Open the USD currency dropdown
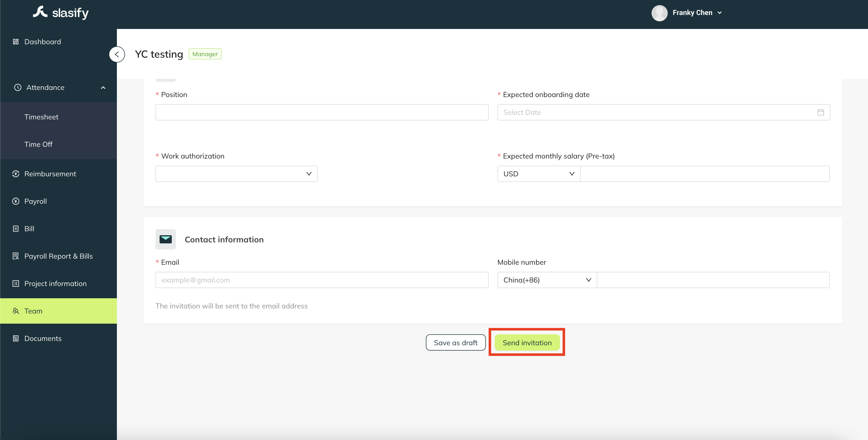 pos(538,174)
